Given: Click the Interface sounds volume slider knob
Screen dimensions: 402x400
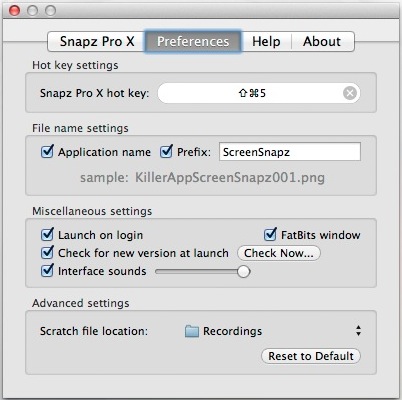Looking at the screenshot, I should [x=244, y=271].
